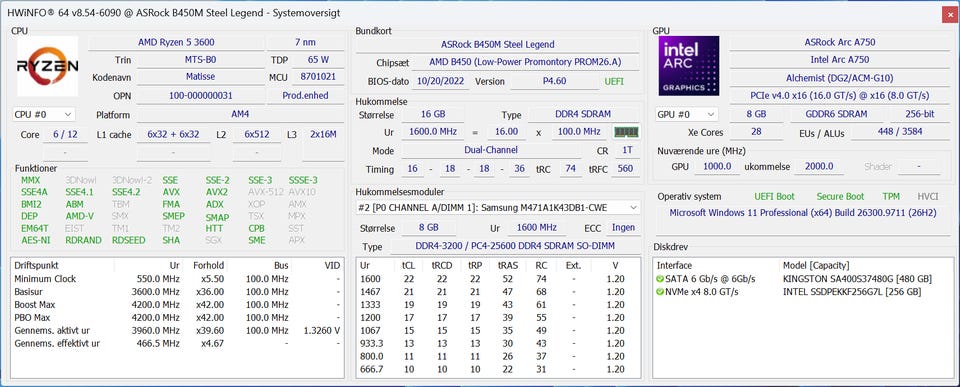Click the Alchemist (DG2/ACM-G10) field
This screenshot has width=960, height=387.
[x=839, y=78]
